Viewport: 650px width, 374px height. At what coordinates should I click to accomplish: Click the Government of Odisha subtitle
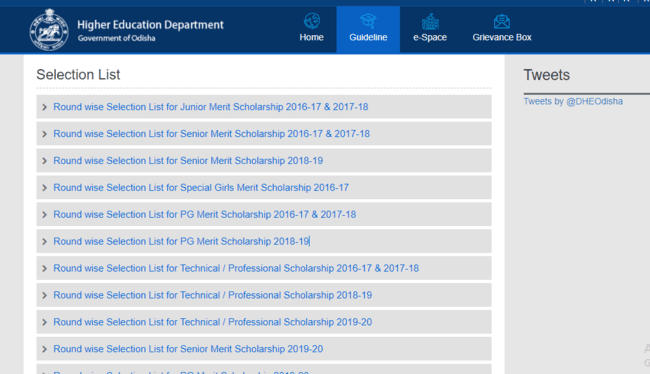tap(116, 38)
